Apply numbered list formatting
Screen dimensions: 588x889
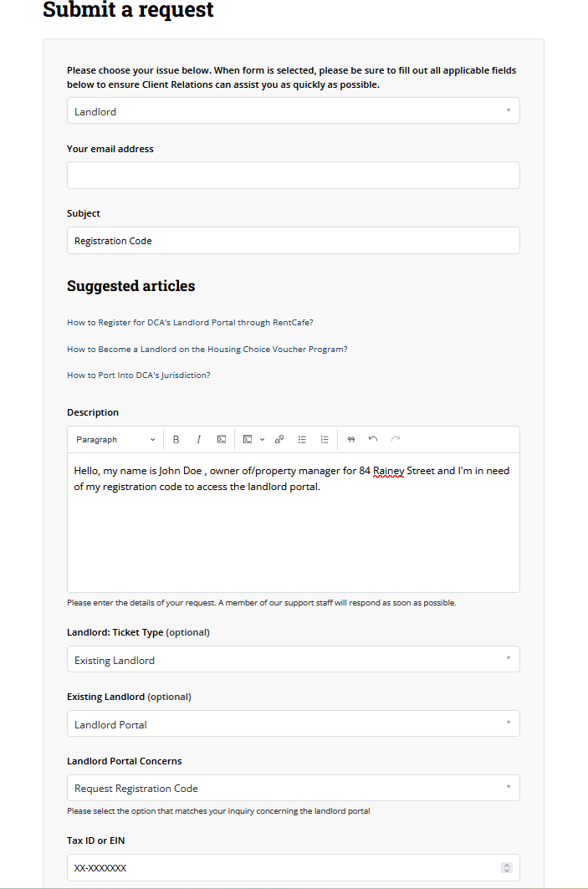click(x=325, y=440)
